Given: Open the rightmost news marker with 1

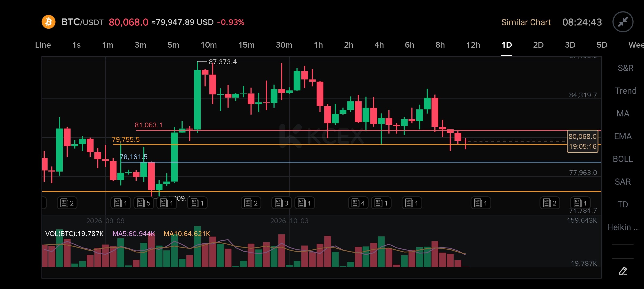Looking at the screenshot, I should 580,203.
